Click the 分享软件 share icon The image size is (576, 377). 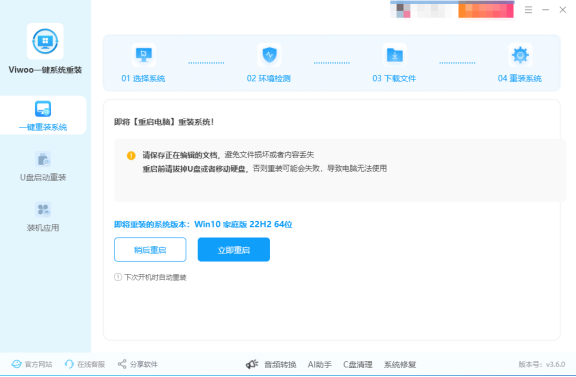click(122, 364)
